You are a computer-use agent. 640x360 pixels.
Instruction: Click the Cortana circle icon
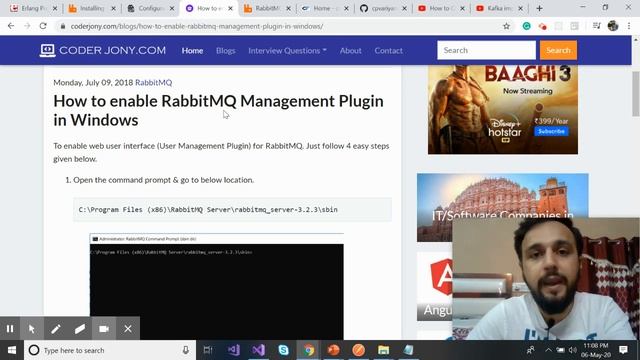pyautogui.click(x=34, y=350)
